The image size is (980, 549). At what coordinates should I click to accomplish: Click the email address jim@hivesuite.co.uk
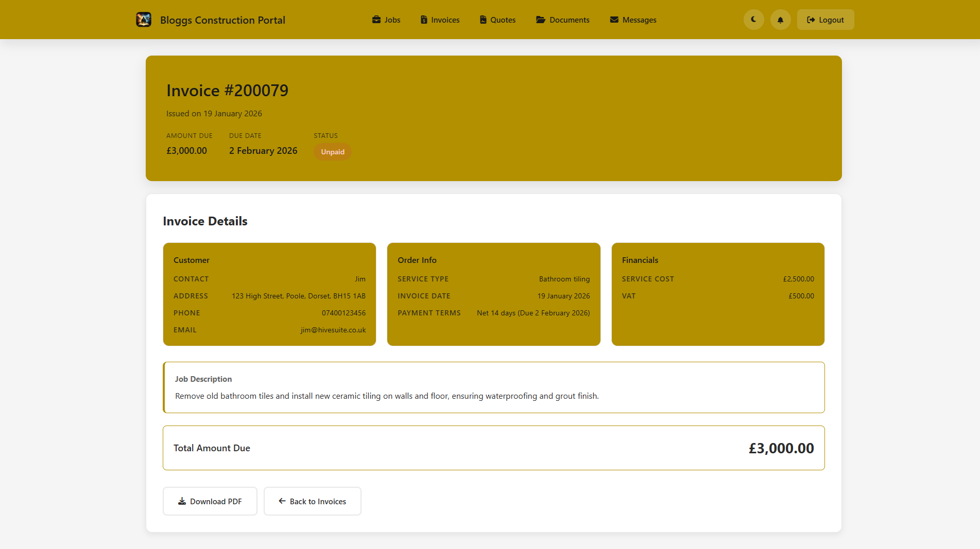[333, 330]
